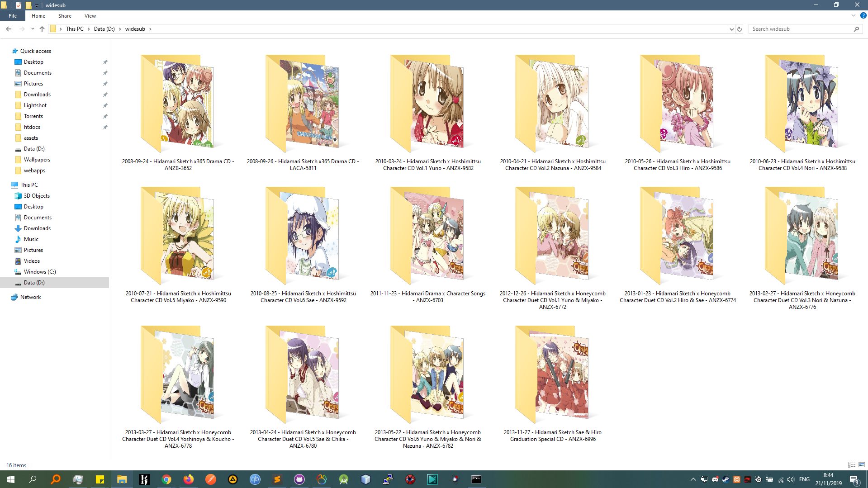Image resolution: width=868 pixels, height=488 pixels.
Task: Open the terminal taskbar icon
Action: [x=476, y=479]
